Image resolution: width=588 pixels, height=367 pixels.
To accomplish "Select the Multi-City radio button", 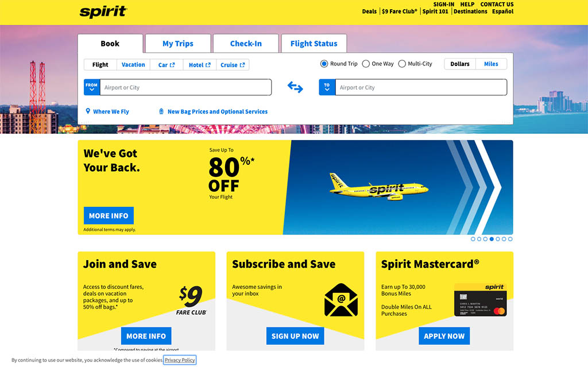I will pyautogui.click(x=401, y=64).
